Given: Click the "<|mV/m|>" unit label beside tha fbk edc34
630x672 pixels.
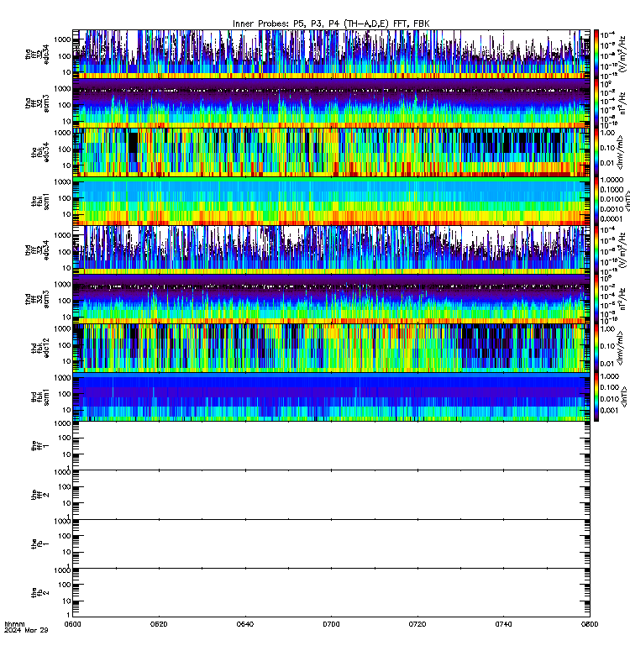Looking at the screenshot, I should pos(620,152).
